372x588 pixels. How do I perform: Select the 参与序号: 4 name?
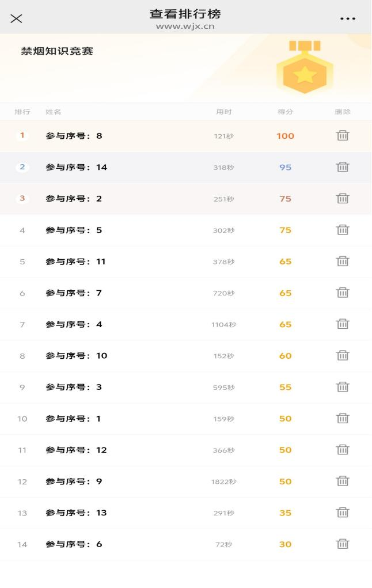pos(74,324)
